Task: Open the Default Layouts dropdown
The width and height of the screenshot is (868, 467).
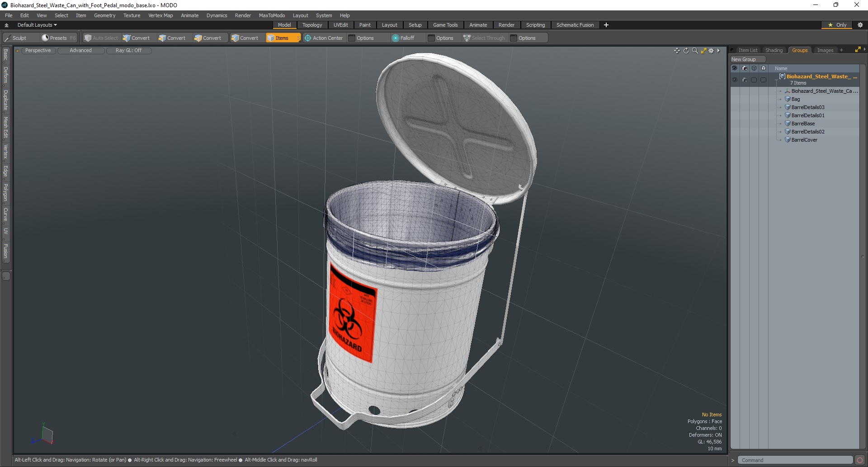Action: coord(37,25)
